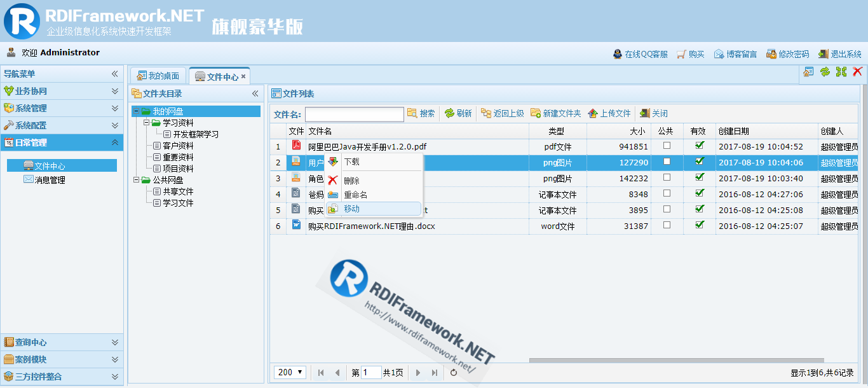Close the 文件中心 tab with its x

243,76
